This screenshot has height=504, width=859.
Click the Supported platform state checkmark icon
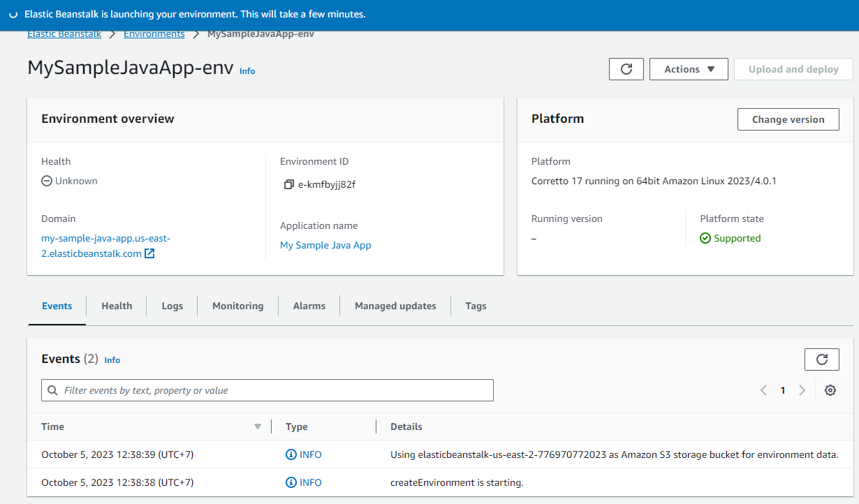(x=705, y=238)
